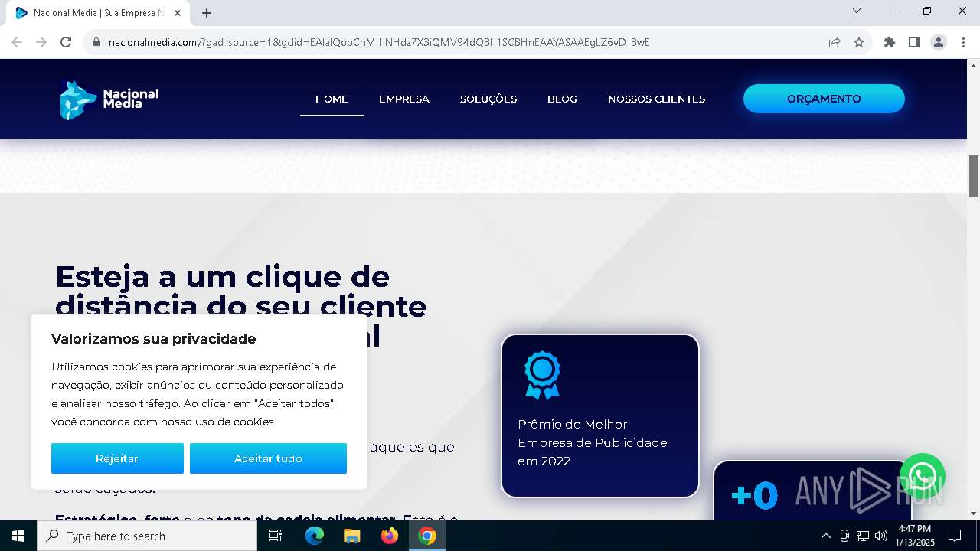
Task: Open the notifications action center
Action: [955, 536]
